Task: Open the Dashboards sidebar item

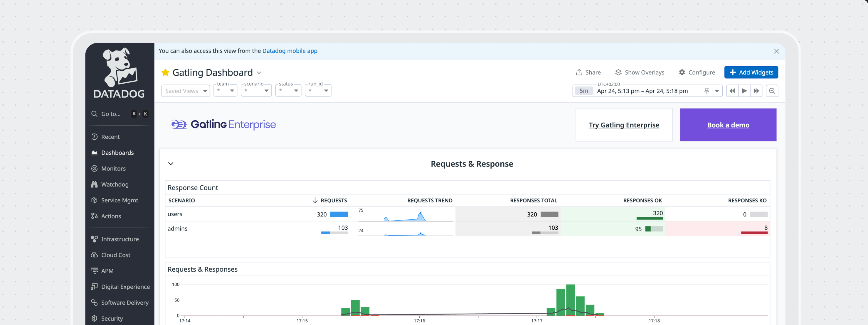Action: click(x=117, y=153)
